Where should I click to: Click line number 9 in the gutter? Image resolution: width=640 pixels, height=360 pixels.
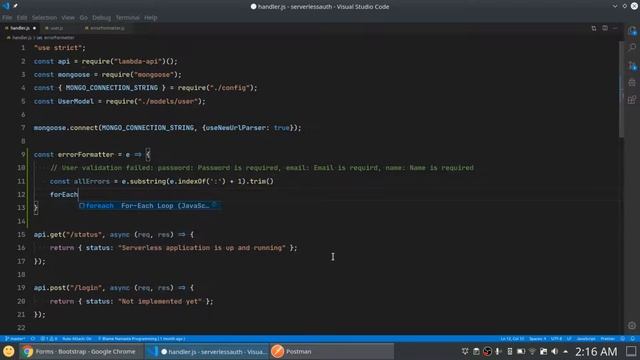(x=23, y=155)
